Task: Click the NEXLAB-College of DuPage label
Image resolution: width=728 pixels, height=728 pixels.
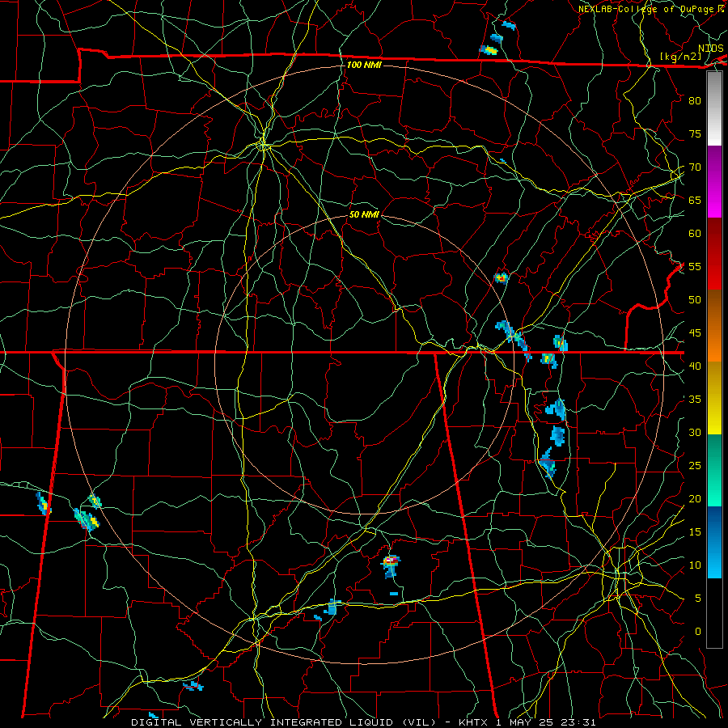Action: click(x=645, y=9)
